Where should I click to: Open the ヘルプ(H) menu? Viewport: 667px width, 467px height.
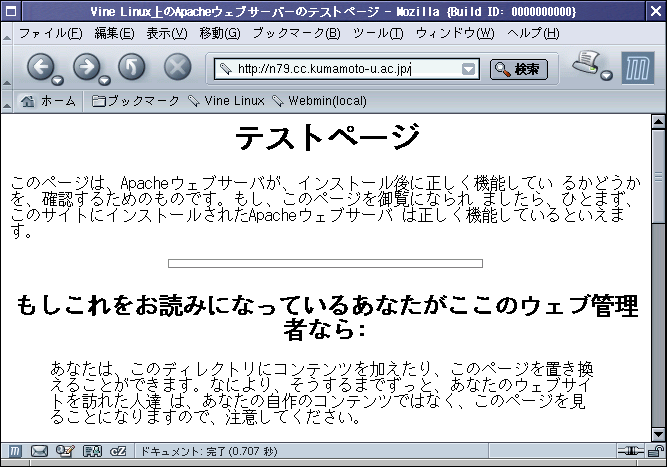tap(533, 33)
